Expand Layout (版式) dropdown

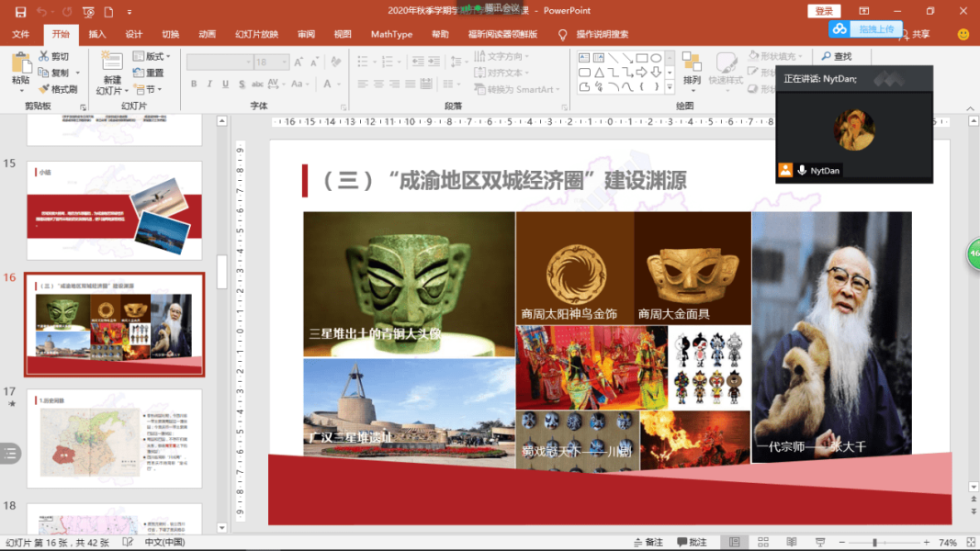(152, 56)
